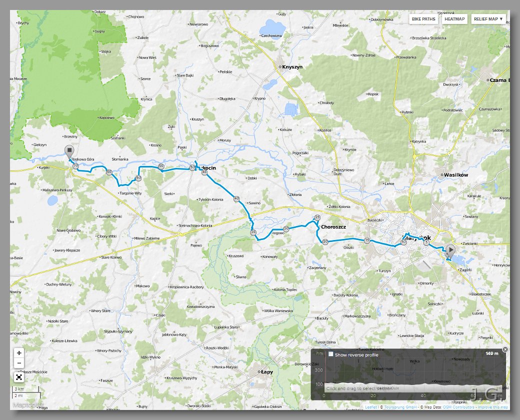Screen dimensions: 520x420
Task: Click the 20 km distance marker
Action: tap(325, 242)
